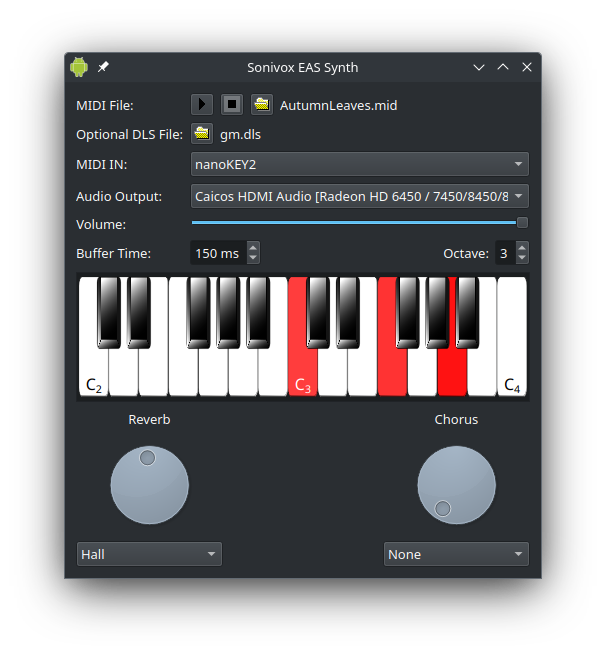Click the Volume slider handle
This screenshot has height=655, width=606.
tap(522, 223)
